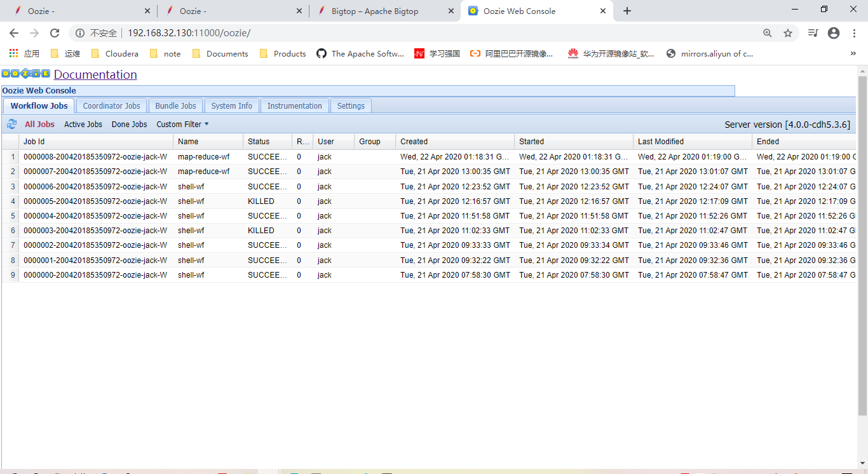868x474 pixels.
Task: Open the 运维 bookmark folder
Action: 65,54
